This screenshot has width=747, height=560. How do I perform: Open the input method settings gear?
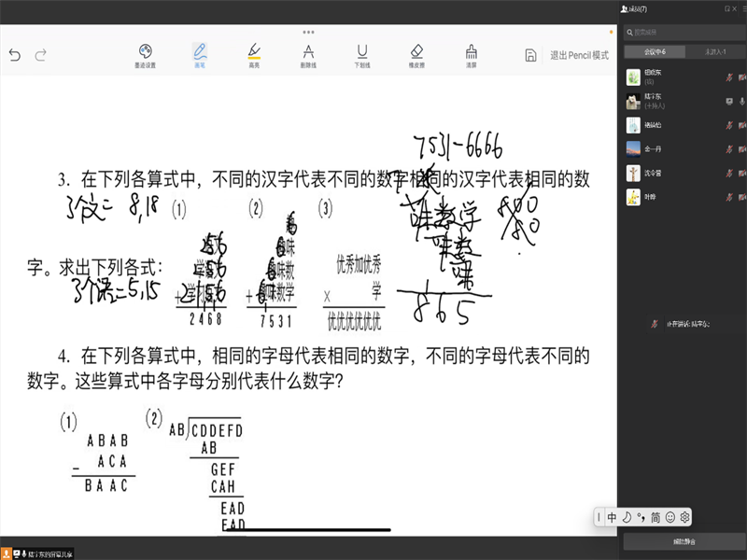[x=684, y=517]
